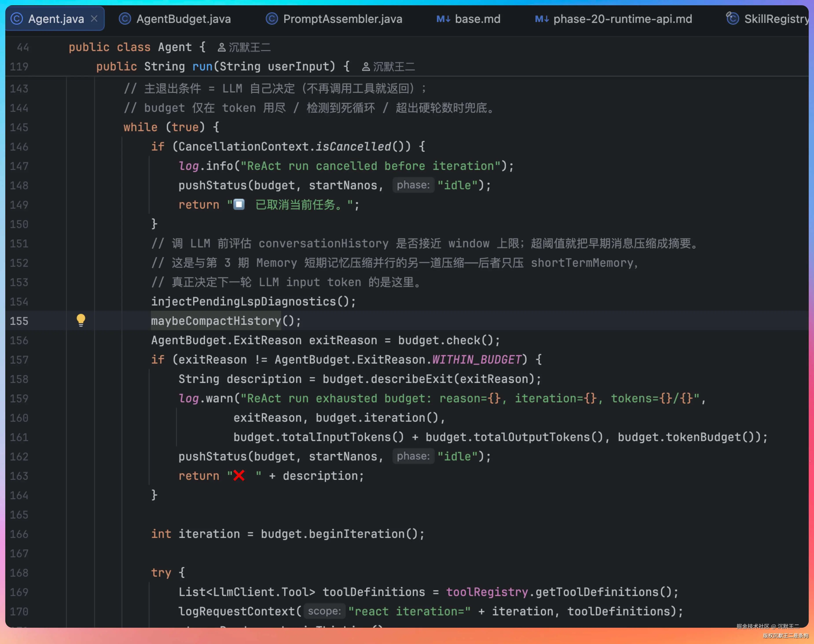Open the AgentBudget.java tab
This screenshot has width=814, height=644.
(x=175, y=18)
